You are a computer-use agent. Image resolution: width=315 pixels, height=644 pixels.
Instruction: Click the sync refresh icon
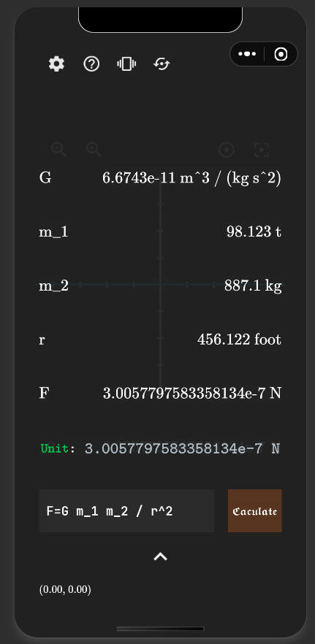click(x=162, y=64)
